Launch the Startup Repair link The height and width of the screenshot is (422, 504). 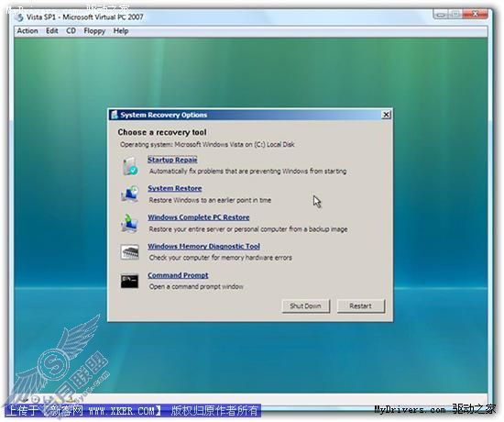coord(172,160)
